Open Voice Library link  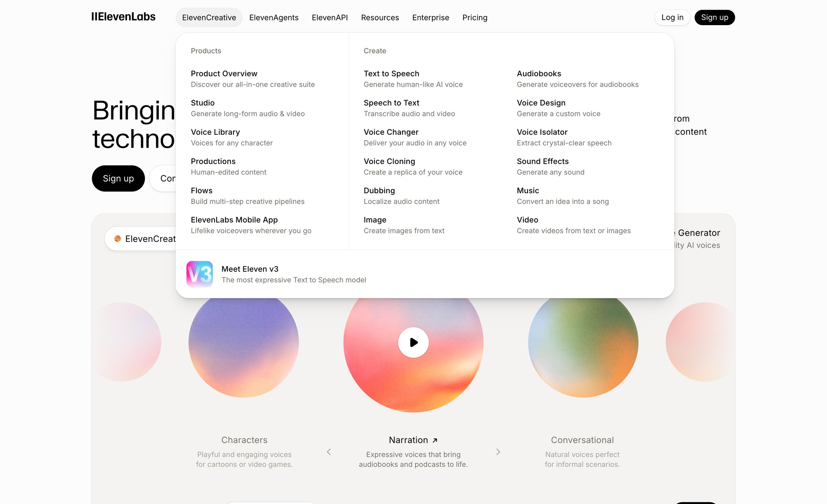point(232,137)
